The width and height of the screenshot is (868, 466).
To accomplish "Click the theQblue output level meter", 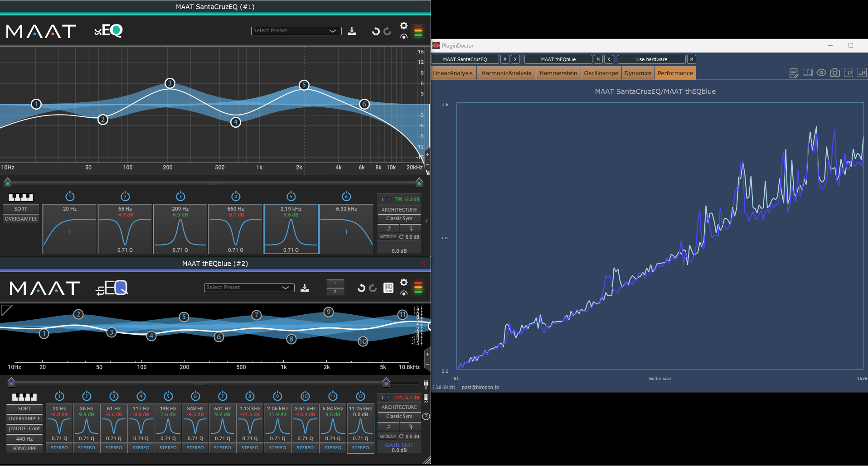I will [x=418, y=287].
